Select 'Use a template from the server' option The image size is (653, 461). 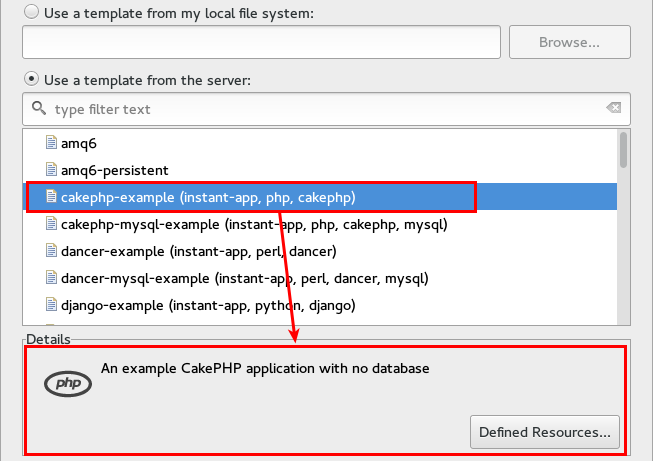pos(31,78)
